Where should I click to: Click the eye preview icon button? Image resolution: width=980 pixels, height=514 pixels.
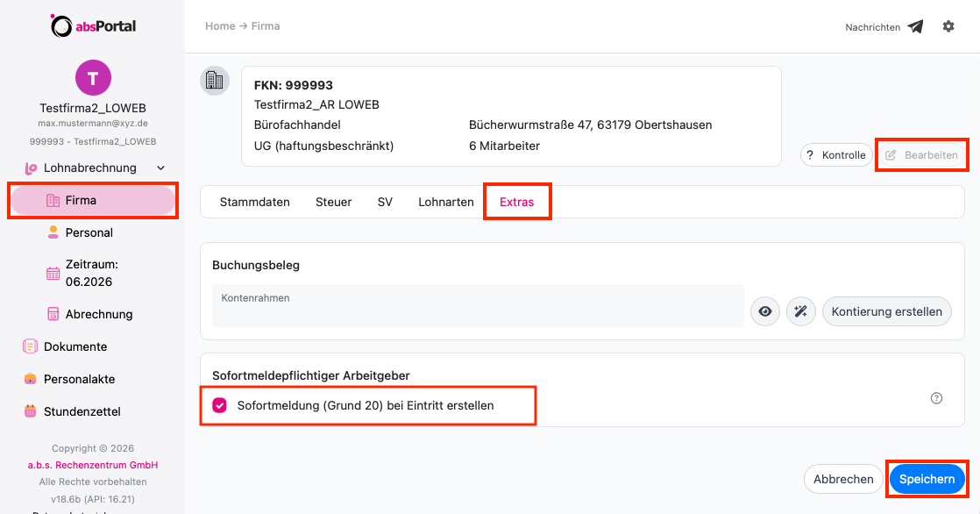(765, 311)
